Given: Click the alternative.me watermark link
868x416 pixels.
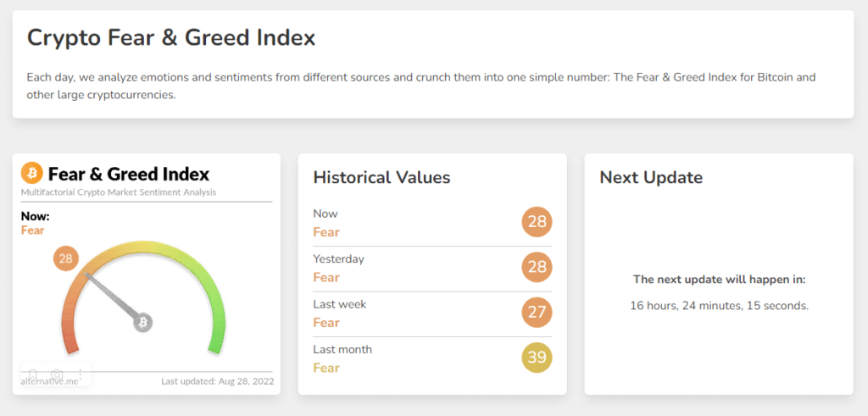Looking at the screenshot, I should [49, 382].
